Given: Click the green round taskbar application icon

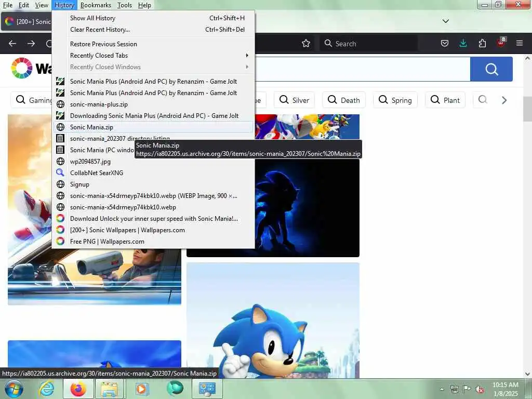Looking at the screenshot, I should coord(175,389).
